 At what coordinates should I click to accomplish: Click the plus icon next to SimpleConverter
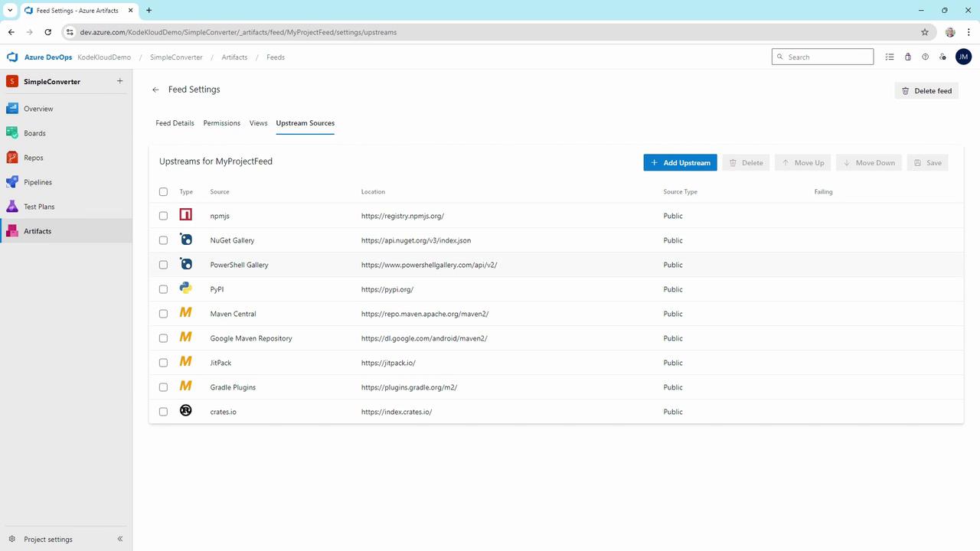119,81
